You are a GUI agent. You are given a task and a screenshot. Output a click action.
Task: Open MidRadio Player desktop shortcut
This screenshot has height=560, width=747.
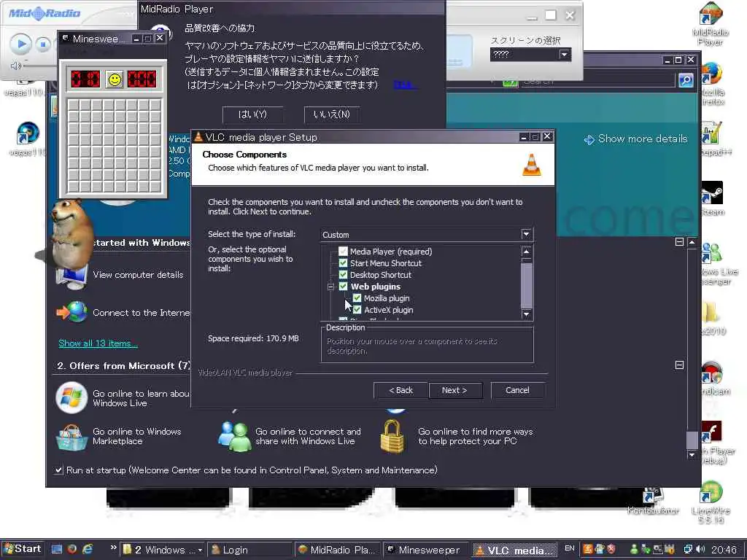coord(711,24)
